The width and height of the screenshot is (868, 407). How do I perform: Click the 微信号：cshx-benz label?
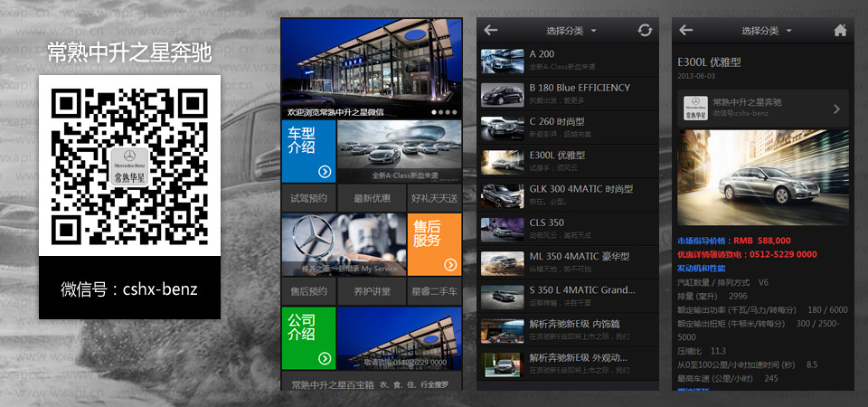click(129, 289)
